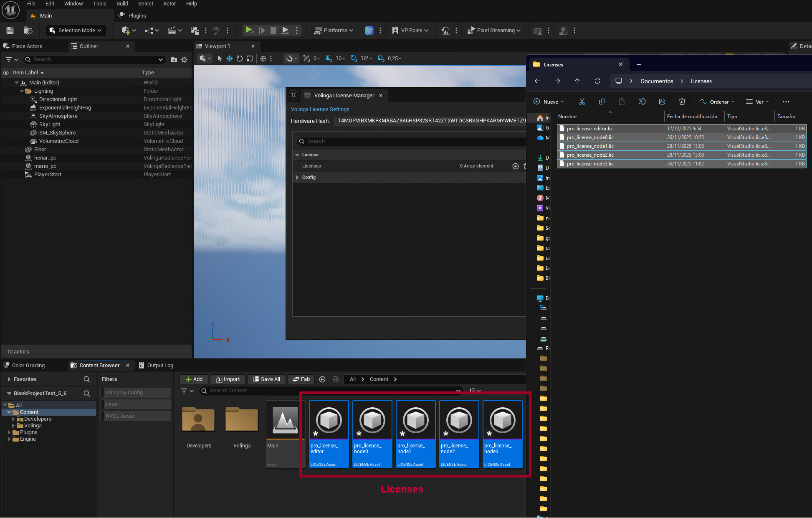Click the Stop simulation button
This screenshot has height=518, width=812.
pyautogui.click(x=273, y=30)
